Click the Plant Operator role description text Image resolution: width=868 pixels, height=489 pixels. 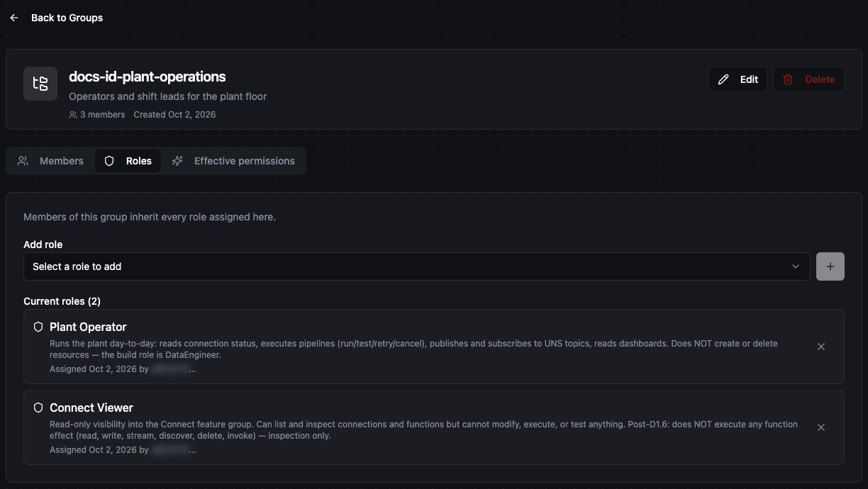pos(413,349)
